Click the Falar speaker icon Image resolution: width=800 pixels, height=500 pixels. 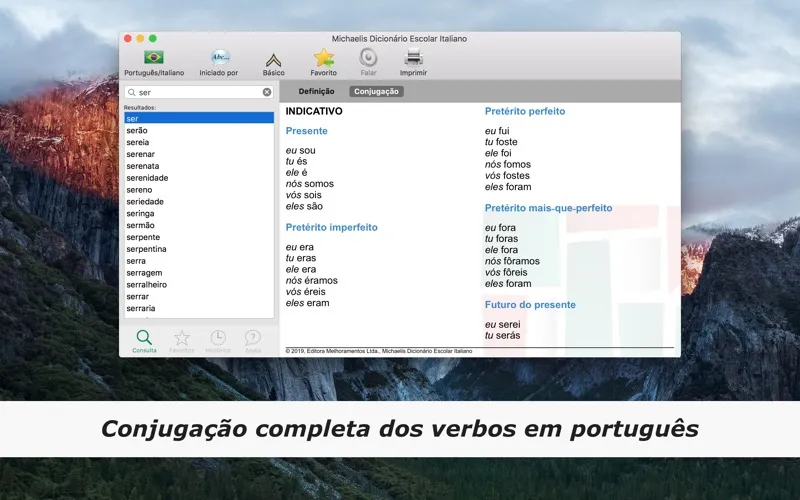(x=368, y=58)
